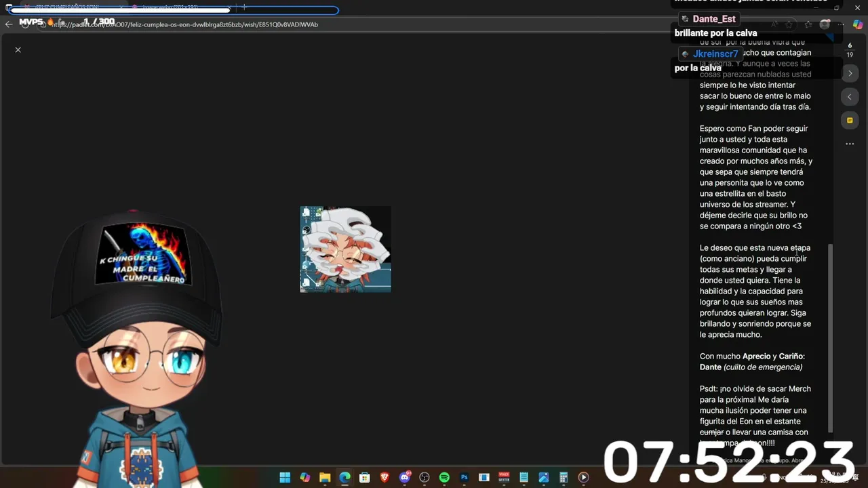Click the 'Dante (culito de emergencia)' signature
The width and height of the screenshot is (868, 488).
pos(751,367)
